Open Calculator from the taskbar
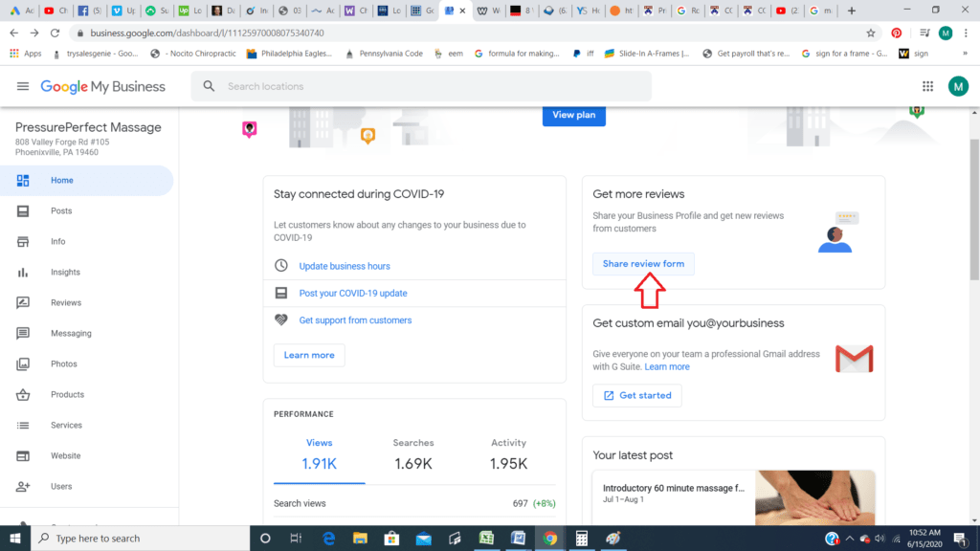 point(581,538)
